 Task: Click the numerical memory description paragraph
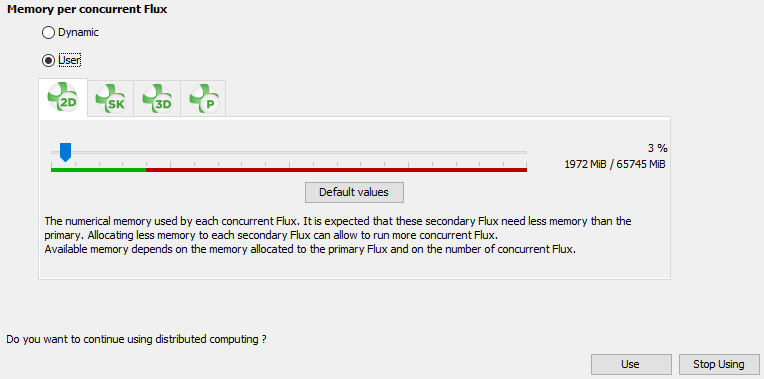tap(338, 236)
